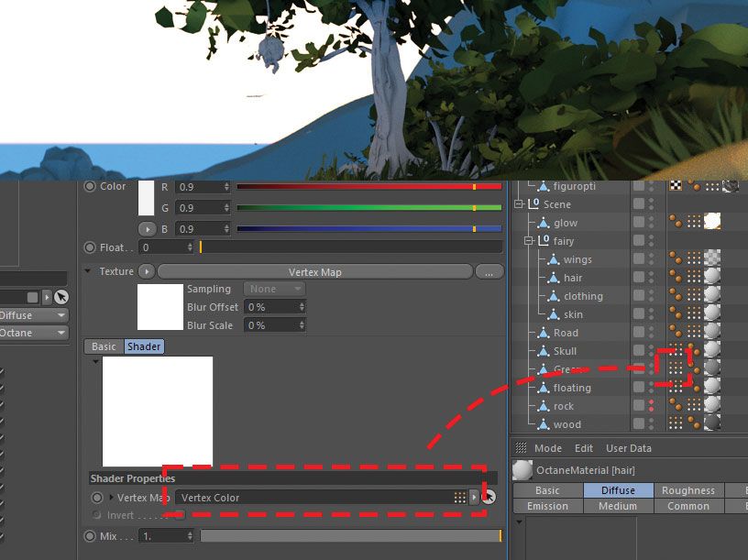Click the shader arrow icon beside Vertex Color
Viewport: 748px width, 560px height.
click(473, 497)
